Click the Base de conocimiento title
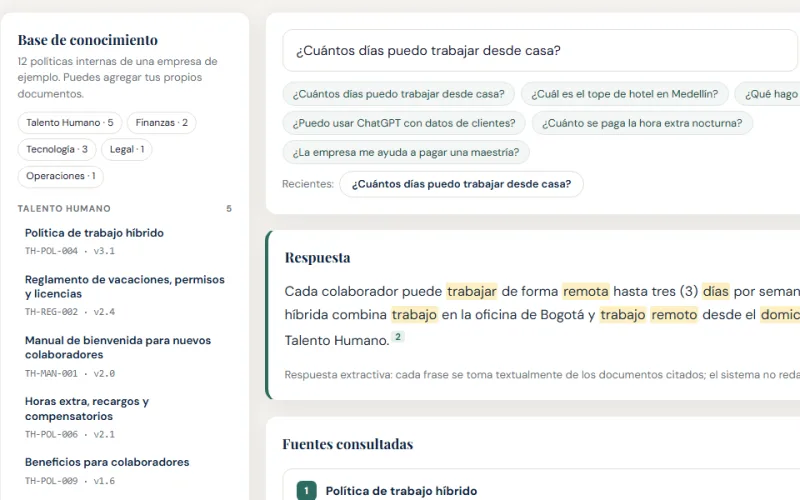The width and height of the screenshot is (800, 500). (88, 40)
